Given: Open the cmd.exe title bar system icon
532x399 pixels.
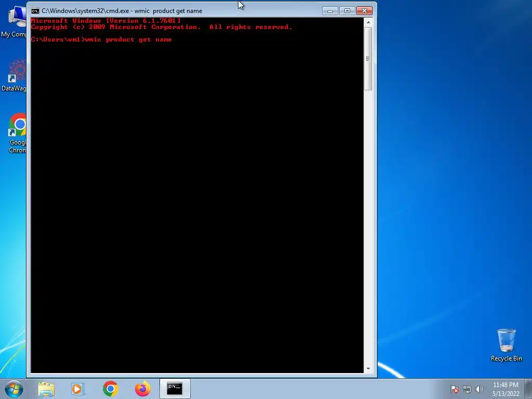Looking at the screenshot, I should [x=35, y=11].
